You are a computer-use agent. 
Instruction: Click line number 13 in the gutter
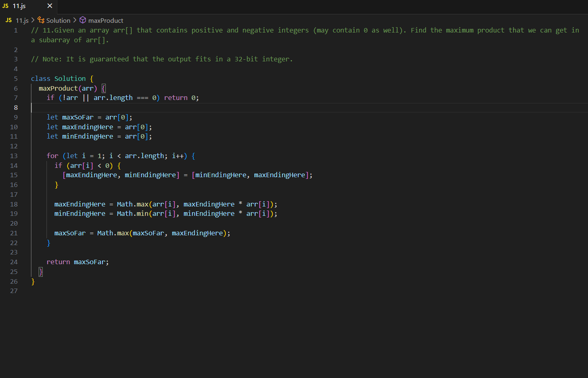point(14,156)
